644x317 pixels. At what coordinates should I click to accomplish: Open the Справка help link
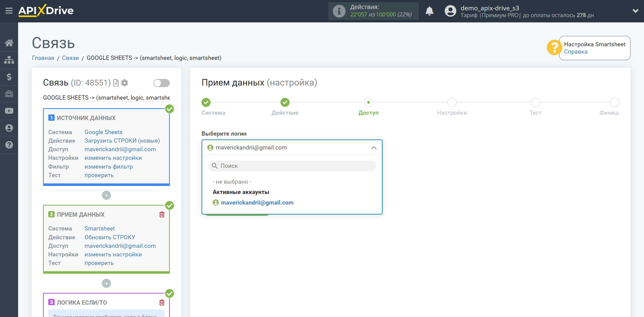576,52
